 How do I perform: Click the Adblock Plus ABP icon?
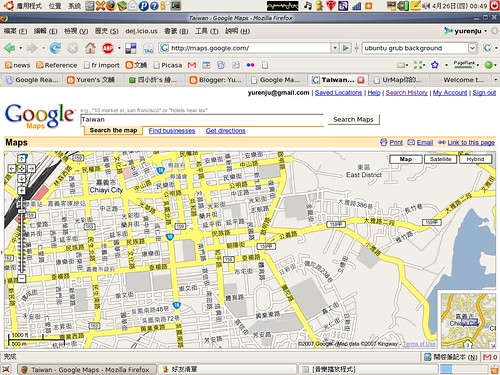108,48
